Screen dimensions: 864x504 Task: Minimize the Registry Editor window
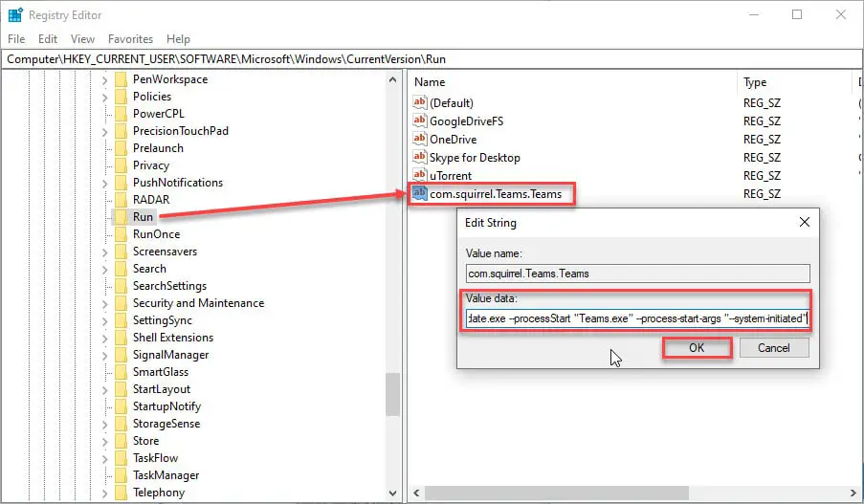pos(754,15)
